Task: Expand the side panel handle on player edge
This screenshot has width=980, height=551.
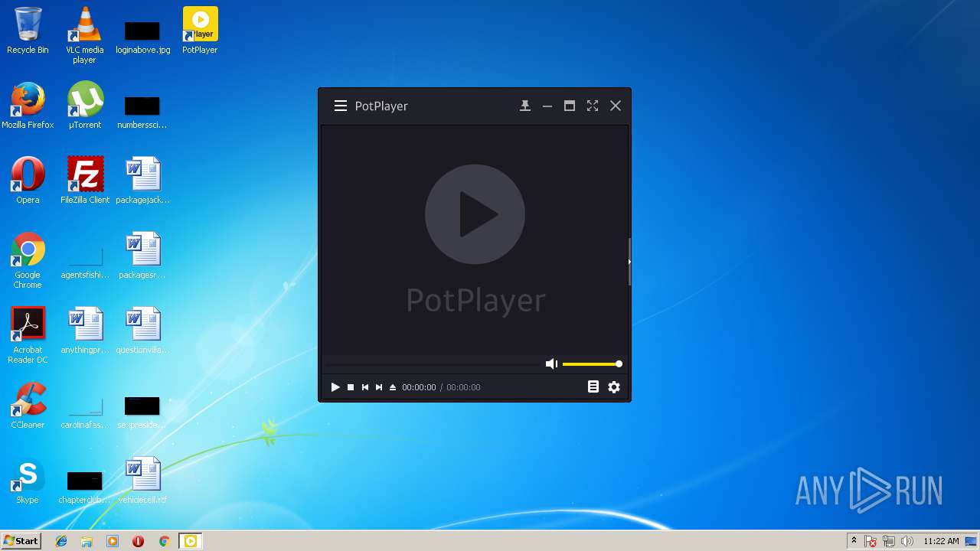Action: point(629,262)
